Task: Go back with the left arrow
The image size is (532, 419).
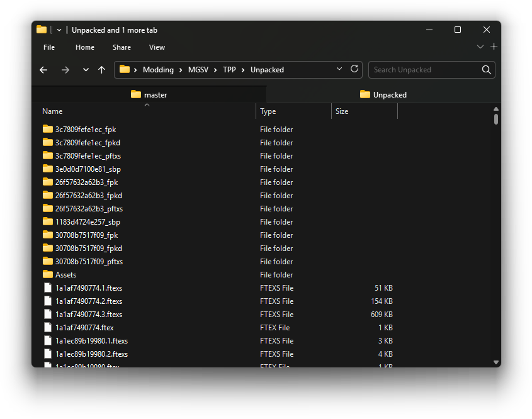Action: [43, 70]
